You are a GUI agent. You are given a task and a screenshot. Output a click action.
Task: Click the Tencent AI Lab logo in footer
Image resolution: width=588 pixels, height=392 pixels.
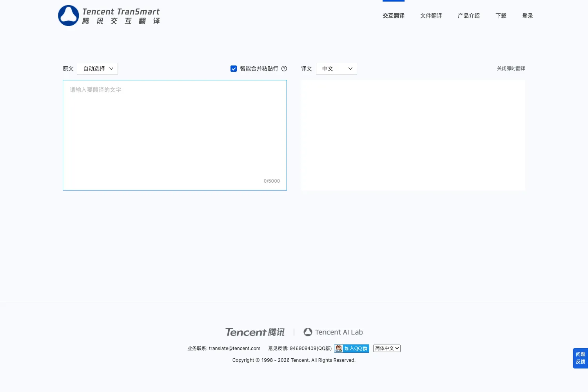click(333, 332)
